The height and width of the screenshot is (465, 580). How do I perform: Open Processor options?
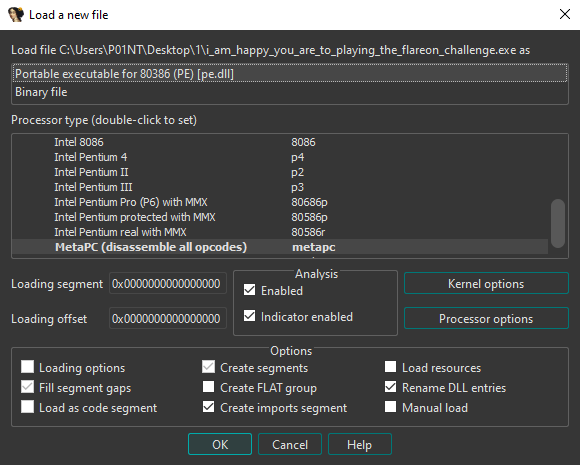point(486,319)
